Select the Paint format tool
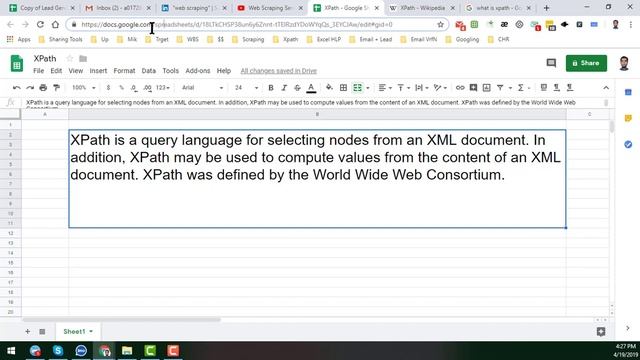This screenshot has height=360, width=640. pos(57,88)
